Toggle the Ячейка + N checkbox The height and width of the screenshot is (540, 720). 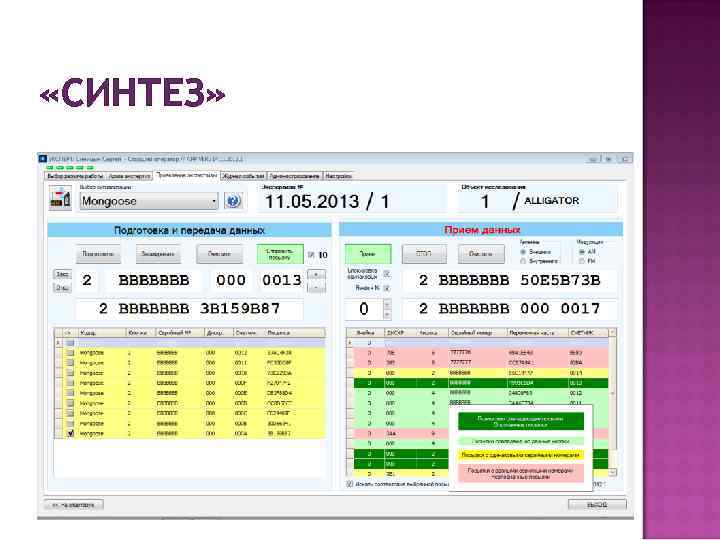(387, 288)
